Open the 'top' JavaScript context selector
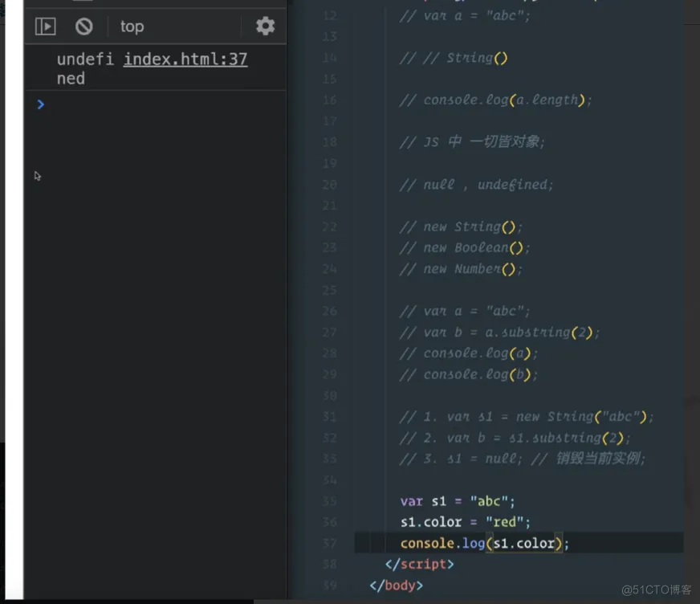 tap(132, 27)
